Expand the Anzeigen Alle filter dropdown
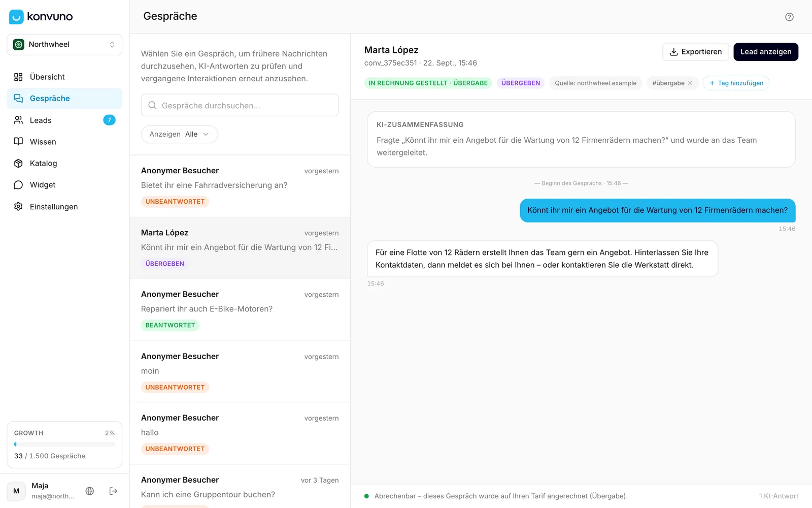 (x=179, y=134)
